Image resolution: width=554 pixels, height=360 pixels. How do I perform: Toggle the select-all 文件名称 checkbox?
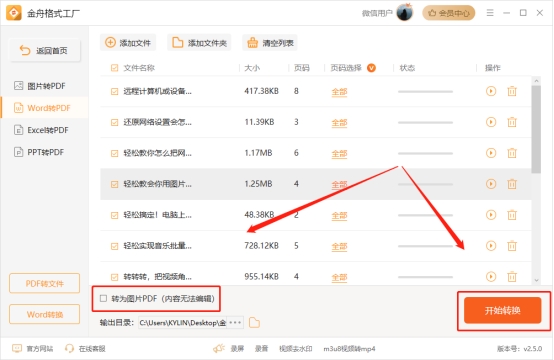click(x=114, y=68)
